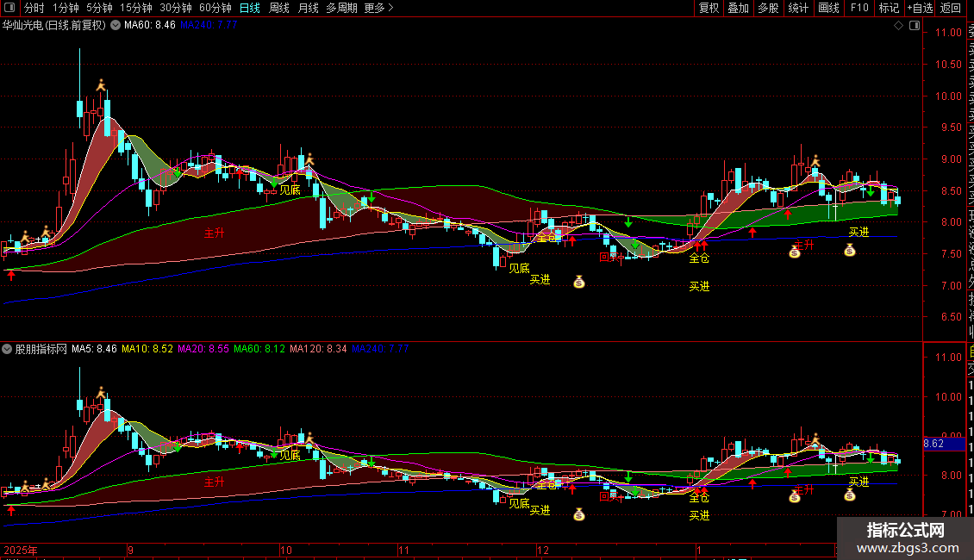Open the 多股 multi-stock view

pyautogui.click(x=768, y=8)
